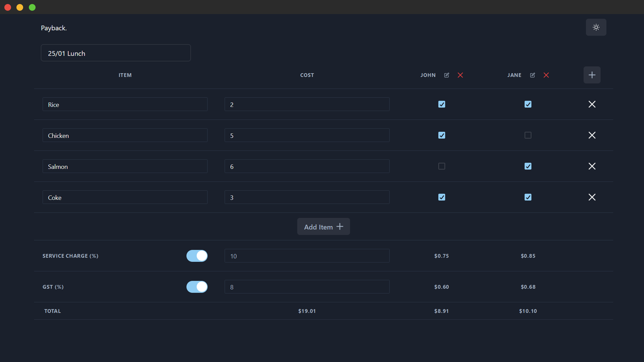Check Jane's box for Chicken
This screenshot has width=644, height=362.
[528, 135]
